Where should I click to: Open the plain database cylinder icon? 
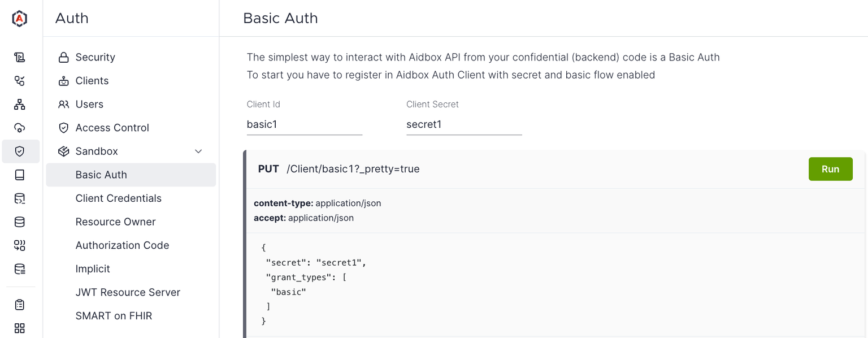[20, 222]
